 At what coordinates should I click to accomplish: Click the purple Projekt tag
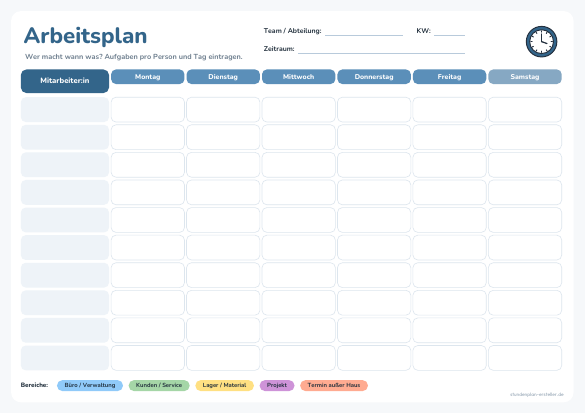click(x=277, y=385)
